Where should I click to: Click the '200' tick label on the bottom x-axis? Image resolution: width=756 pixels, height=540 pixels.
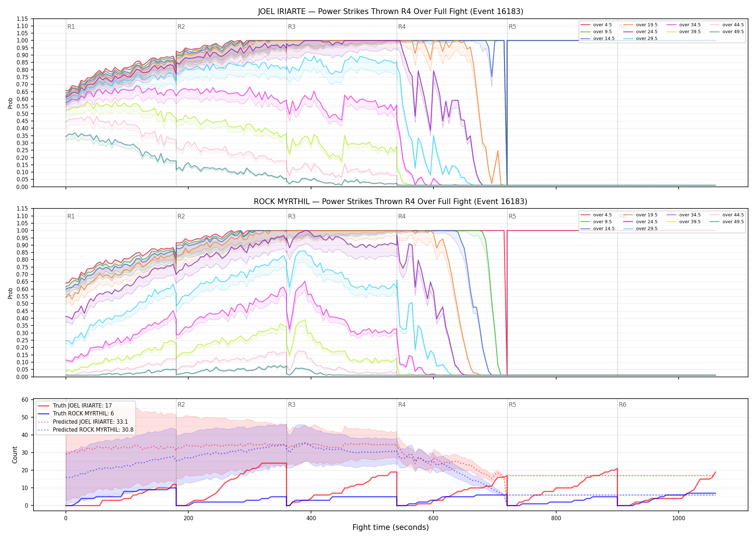pyautogui.click(x=188, y=518)
